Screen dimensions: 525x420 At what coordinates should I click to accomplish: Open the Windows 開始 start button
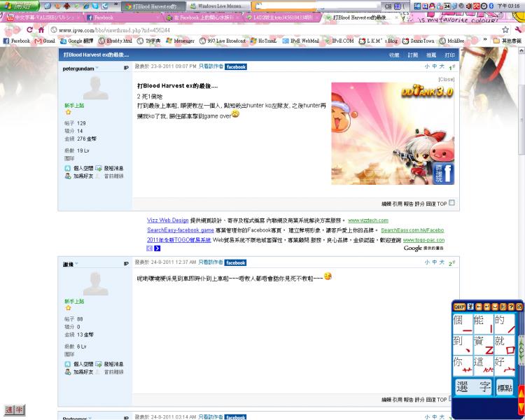click(x=20, y=6)
